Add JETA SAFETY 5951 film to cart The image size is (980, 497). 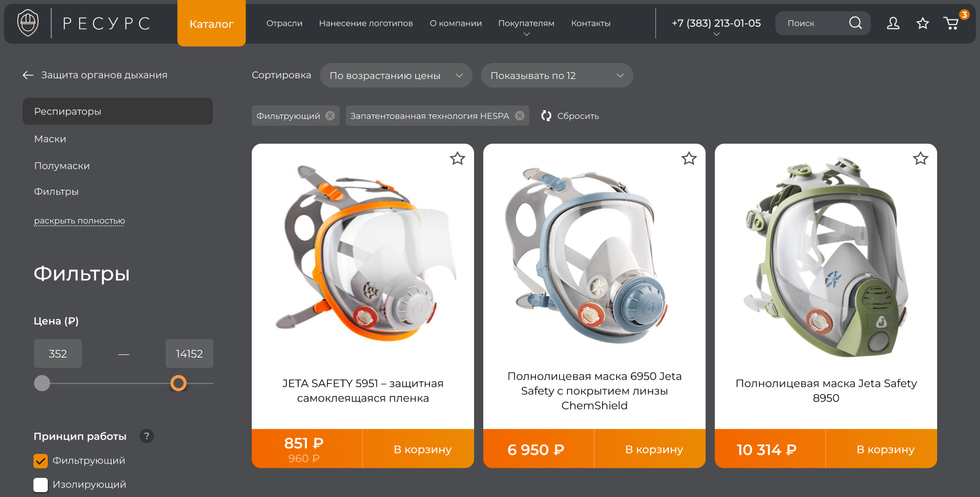418,449
